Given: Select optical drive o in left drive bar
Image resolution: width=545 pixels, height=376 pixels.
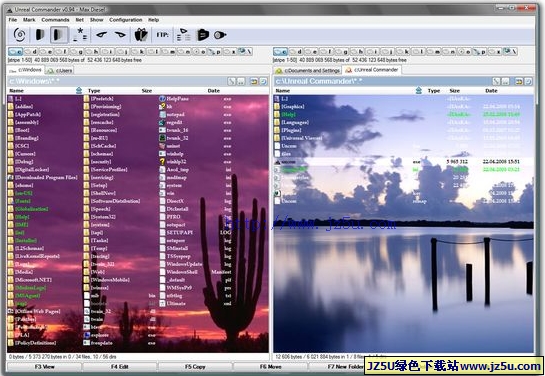Looking at the screenshot, I should tap(199, 52).
